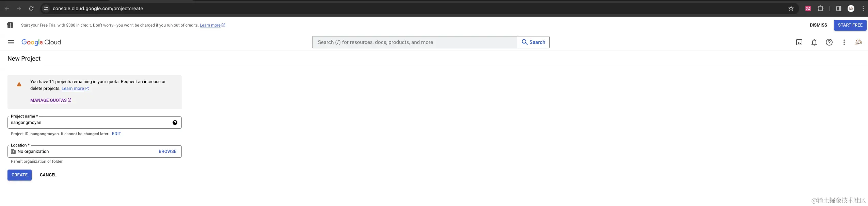
Task: Show Project name help tooltip icon
Action: (x=175, y=123)
